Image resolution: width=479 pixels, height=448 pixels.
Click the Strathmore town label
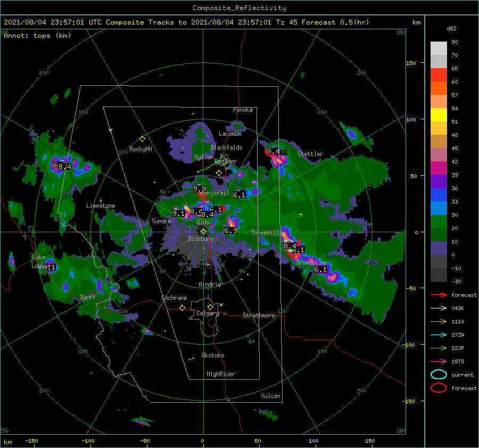tap(259, 315)
